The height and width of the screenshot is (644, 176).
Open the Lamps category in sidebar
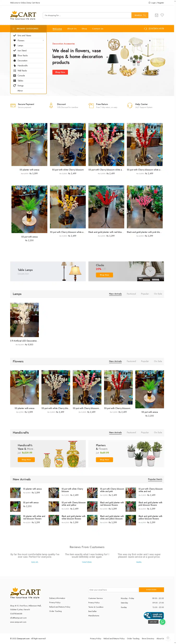pyautogui.click(x=20, y=45)
